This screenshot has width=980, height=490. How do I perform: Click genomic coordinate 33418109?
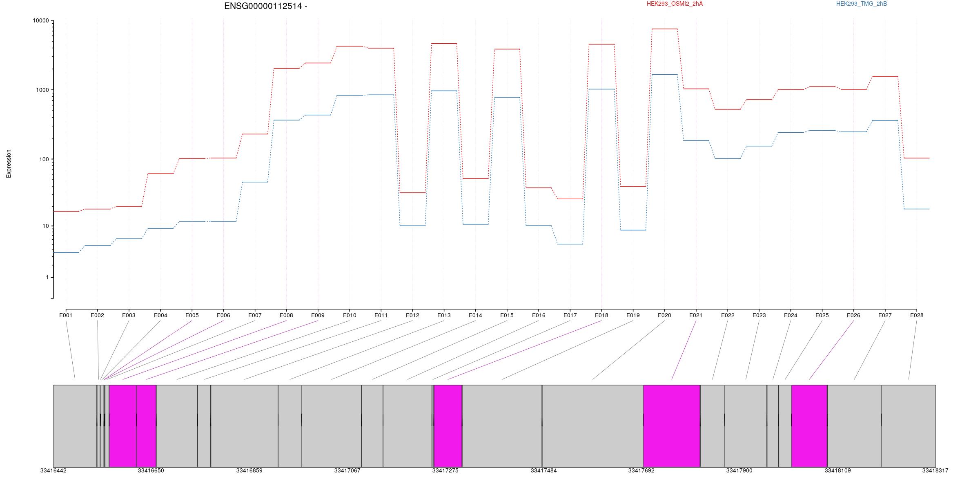(838, 470)
